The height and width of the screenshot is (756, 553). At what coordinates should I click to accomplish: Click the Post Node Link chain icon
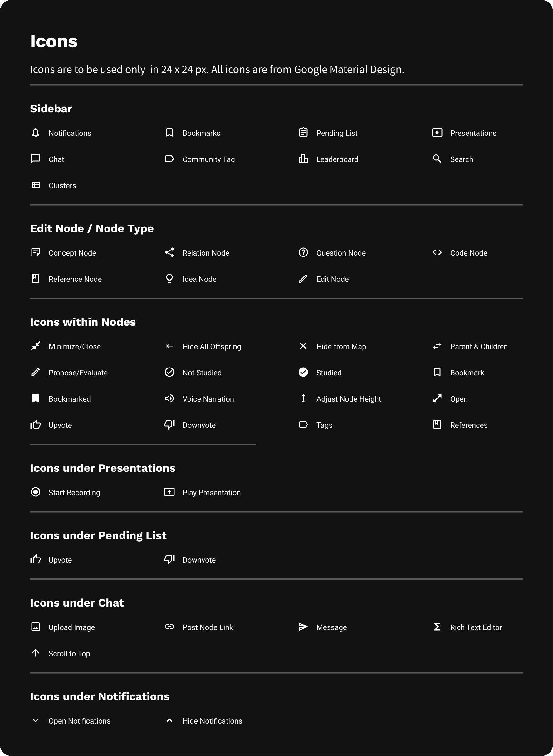tap(169, 627)
